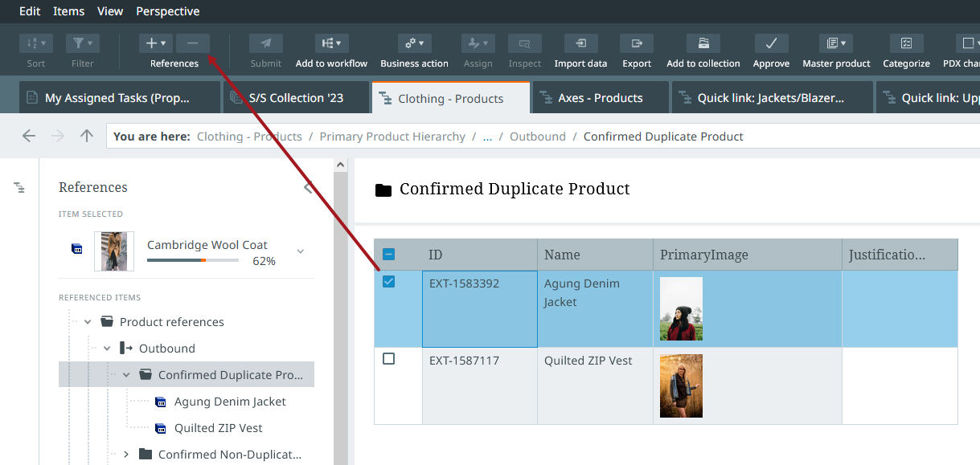Click the Approve checkmark icon
Viewport: 980px width, 465px height.
(x=771, y=43)
